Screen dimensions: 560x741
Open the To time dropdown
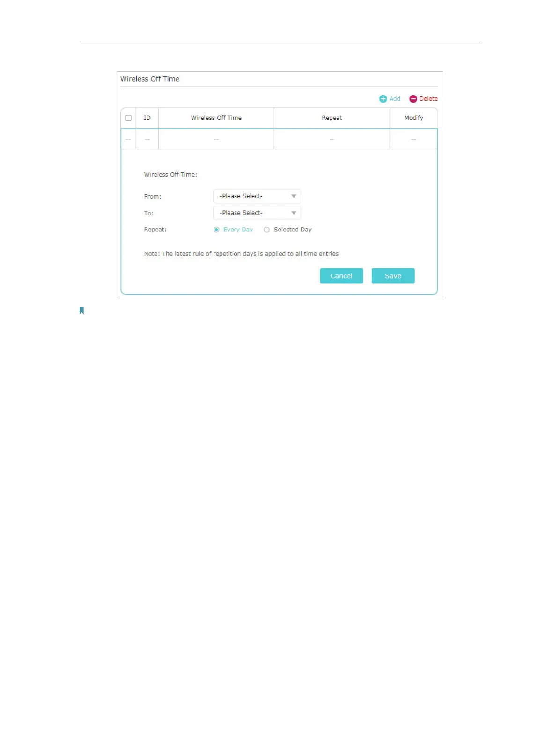pos(257,213)
